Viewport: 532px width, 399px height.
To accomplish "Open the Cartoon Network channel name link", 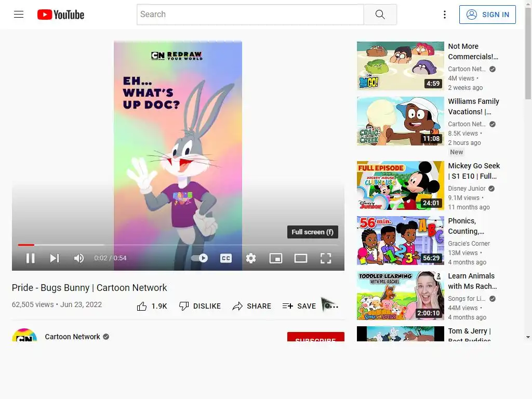I will point(72,337).
